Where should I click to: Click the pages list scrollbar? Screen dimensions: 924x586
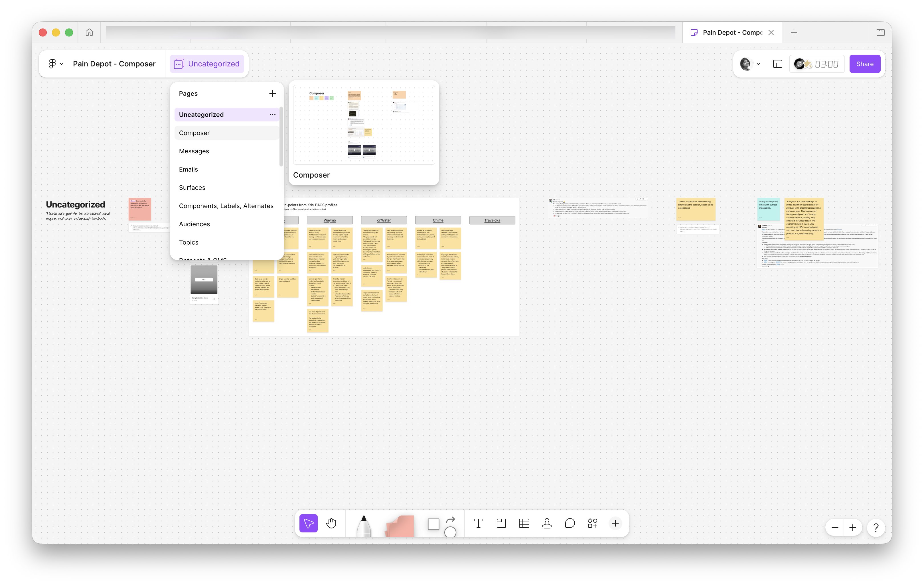(281, 136)
